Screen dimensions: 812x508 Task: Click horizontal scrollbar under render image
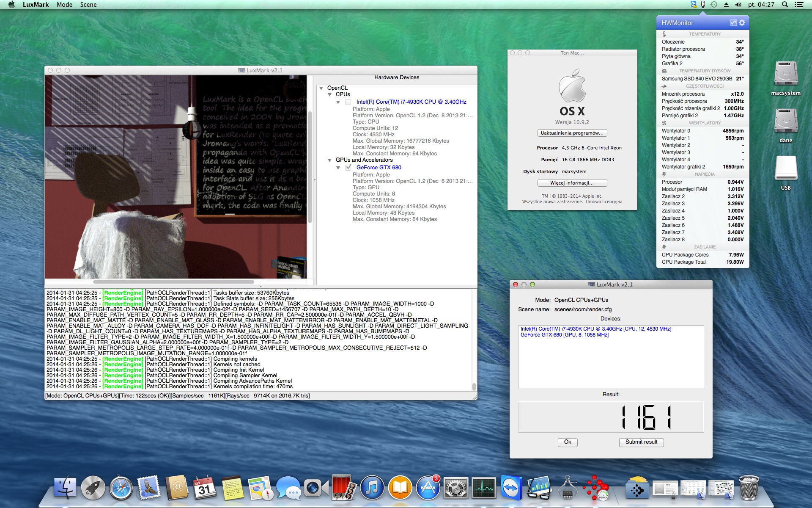pyautogui.click(x=173, y=282)
